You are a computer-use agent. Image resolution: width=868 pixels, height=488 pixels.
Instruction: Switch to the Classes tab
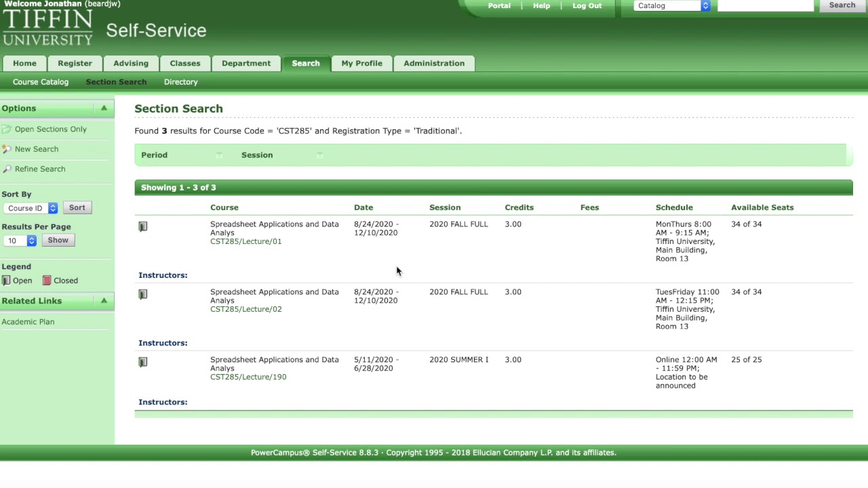coord(185,63)
